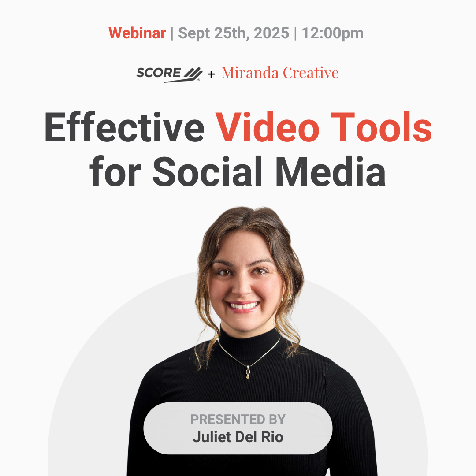The width and height of the screenshot is (476, 476).
Task: Click the first separator bar after Webinar
Action: (x=172, y=33)
